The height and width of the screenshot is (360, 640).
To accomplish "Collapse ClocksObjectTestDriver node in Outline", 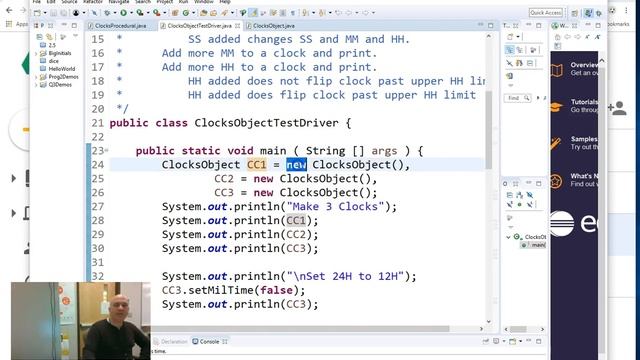I will pyautogui.click(x=509, y=237).
